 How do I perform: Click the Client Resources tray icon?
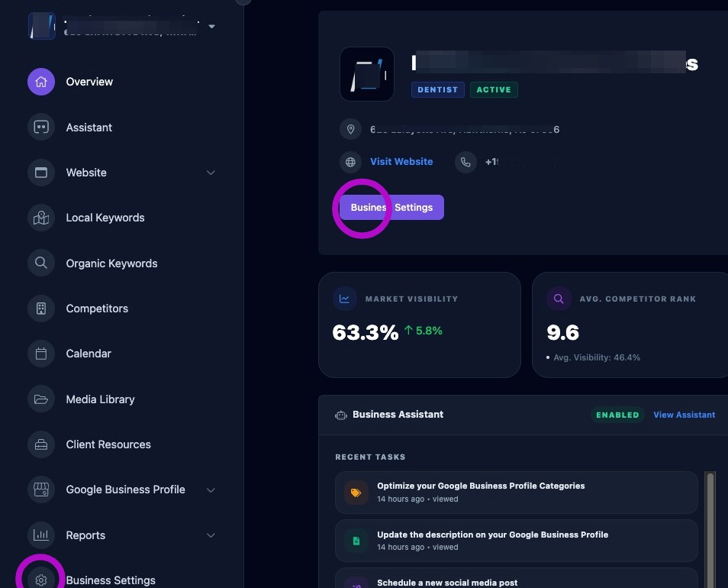point(41,444)
